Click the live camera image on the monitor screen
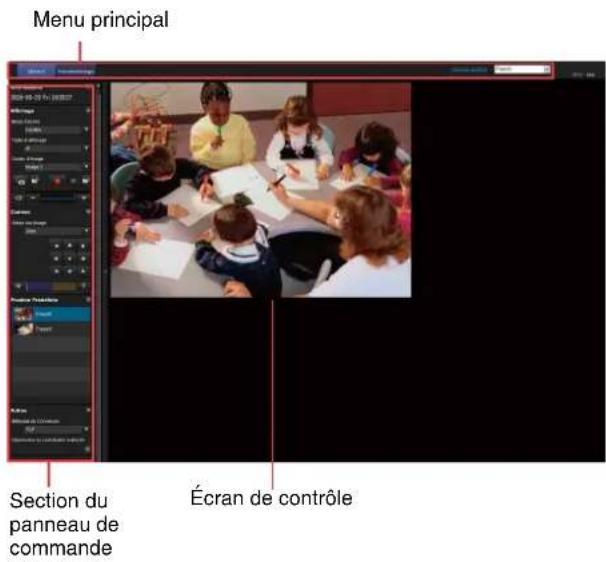 coord(261,189)
